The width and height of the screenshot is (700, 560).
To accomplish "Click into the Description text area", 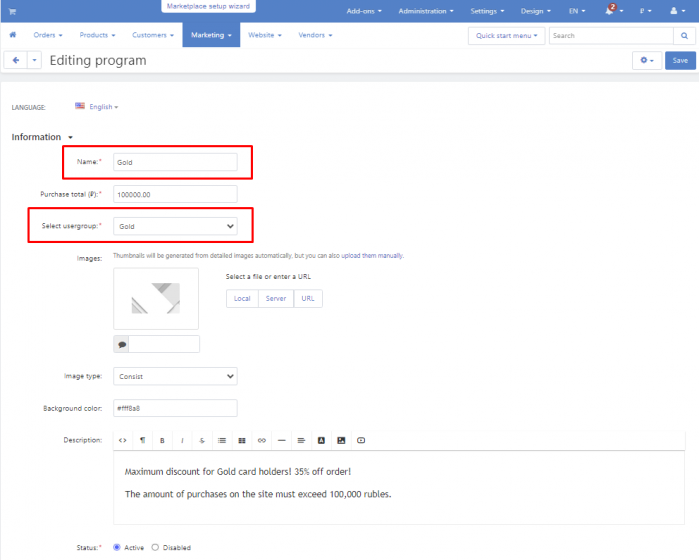I will coord(399,487).
